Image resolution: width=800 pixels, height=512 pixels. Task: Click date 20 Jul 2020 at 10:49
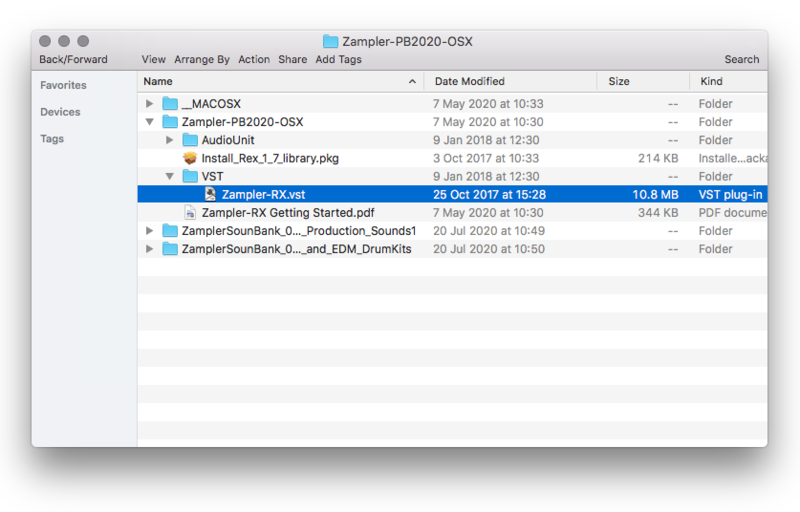(489, 231)
